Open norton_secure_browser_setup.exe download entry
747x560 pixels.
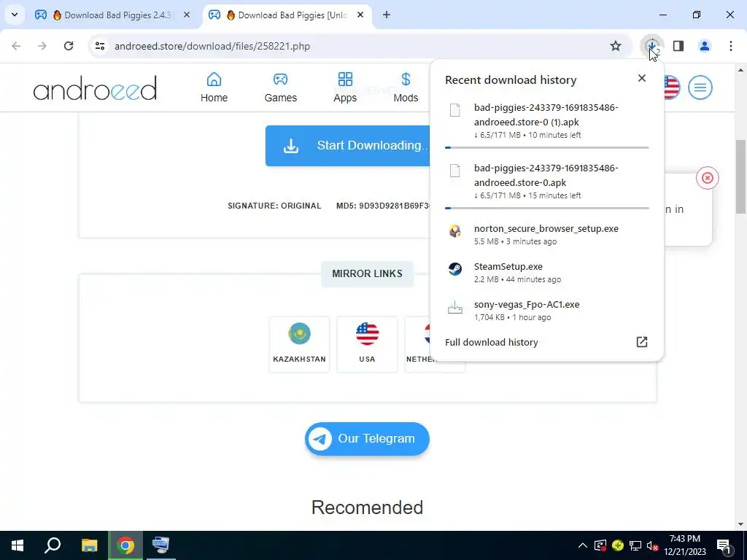coord(546,234)
